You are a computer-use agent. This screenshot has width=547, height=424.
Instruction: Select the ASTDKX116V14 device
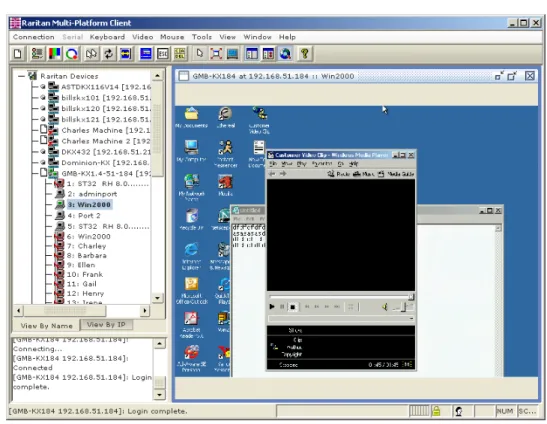click(106, 87)
